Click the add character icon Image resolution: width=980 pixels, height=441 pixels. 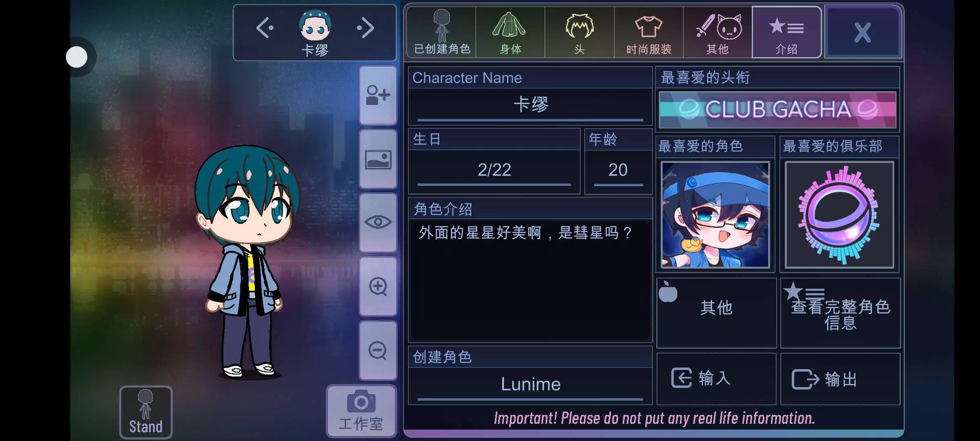(x=378, y=95)
